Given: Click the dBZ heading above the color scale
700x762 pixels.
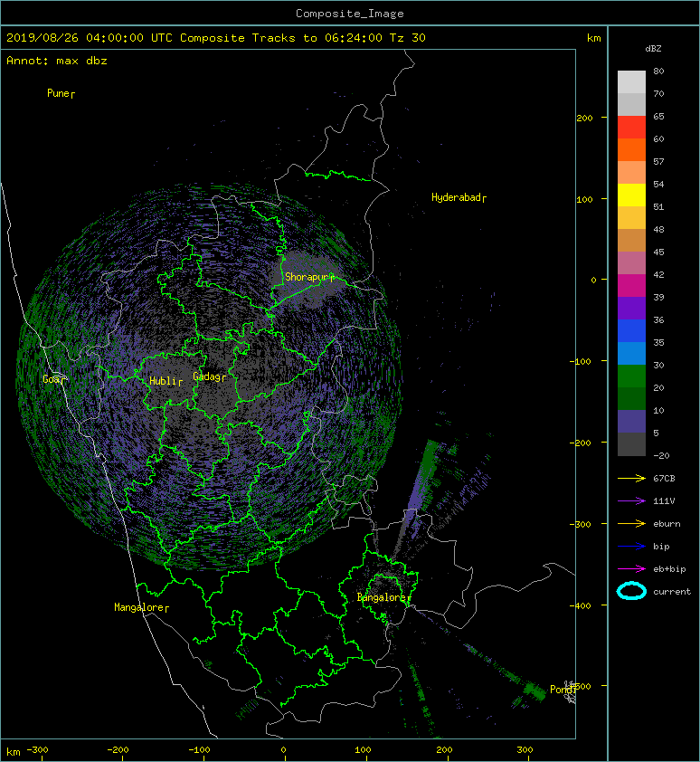Looking at the screenshot, I should pyautogui.click(x=653, y=49).
